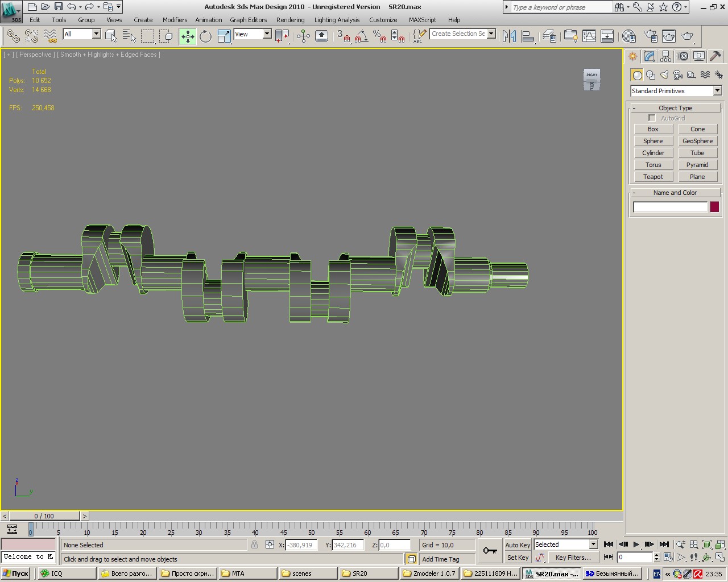Create a Box primitive
Screen dimensions: 728x582
click(653, 130)
